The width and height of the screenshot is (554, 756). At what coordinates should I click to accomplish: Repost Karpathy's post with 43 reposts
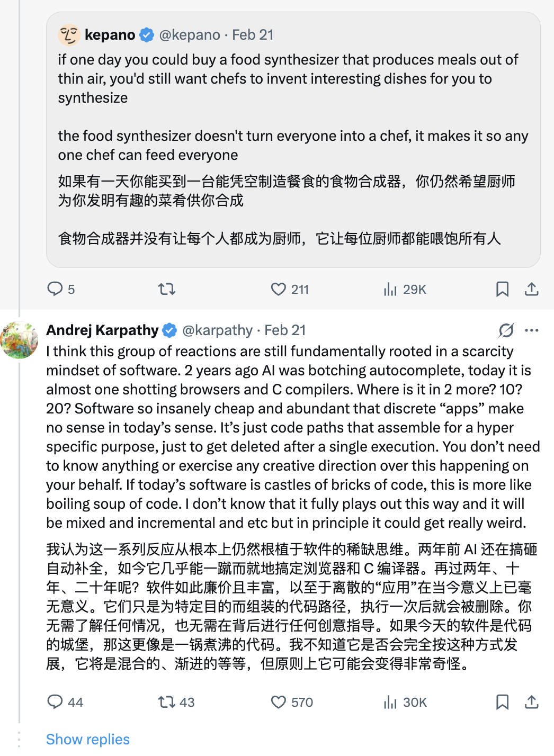(x=167, y=702)
